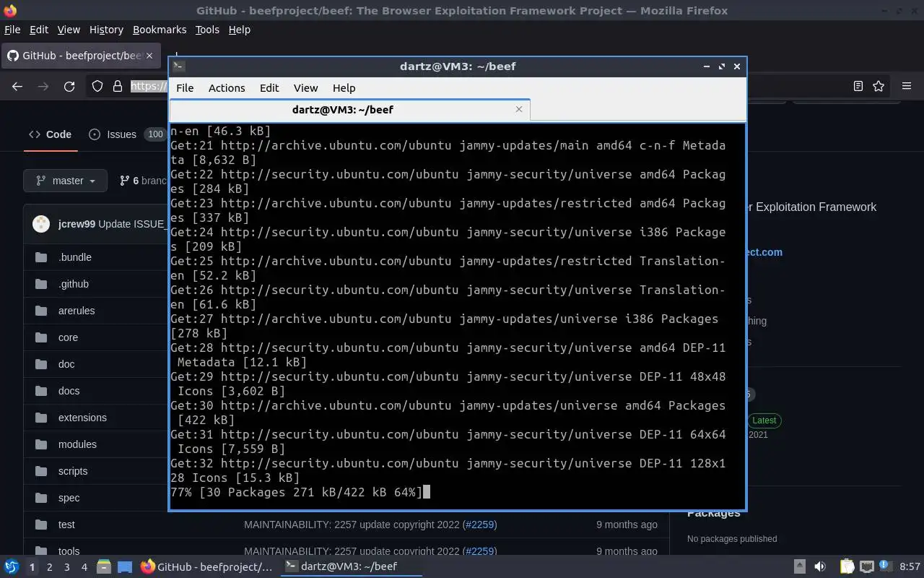
Task: Open the test folder icon
Action: click(x=41, y=525)
